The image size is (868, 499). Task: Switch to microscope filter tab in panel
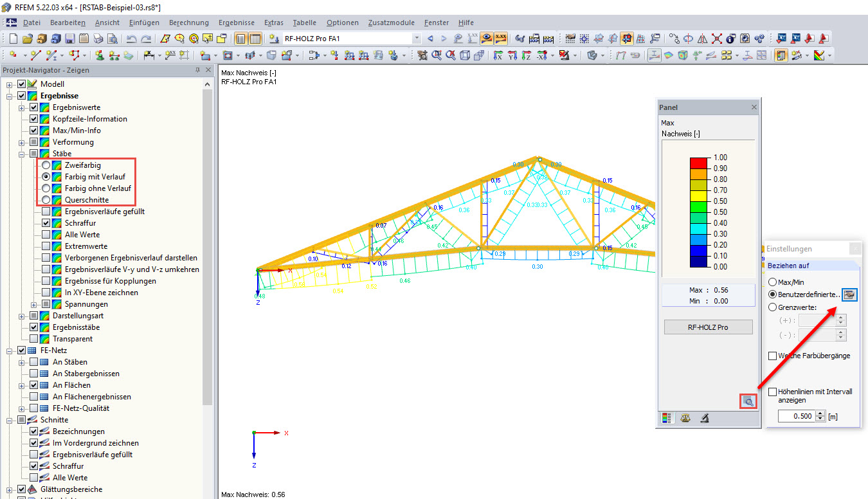pyautogui.click(x=705, y=419)
